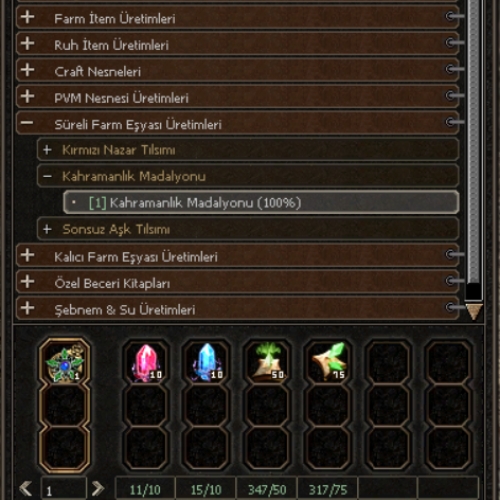This screenshot has width=500, height=500.
Task: Click the vertical scrollbar thumb
Action: tap(474, 142)
